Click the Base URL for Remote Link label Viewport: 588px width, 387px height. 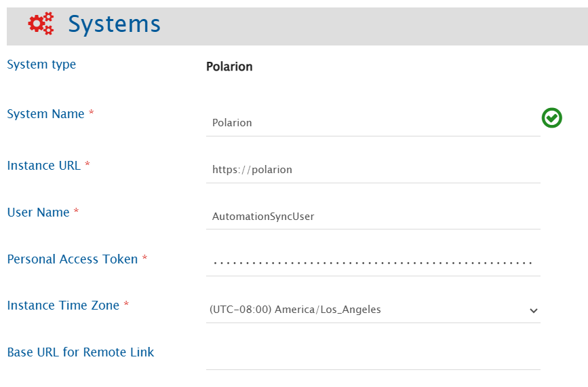pos(80,352)
